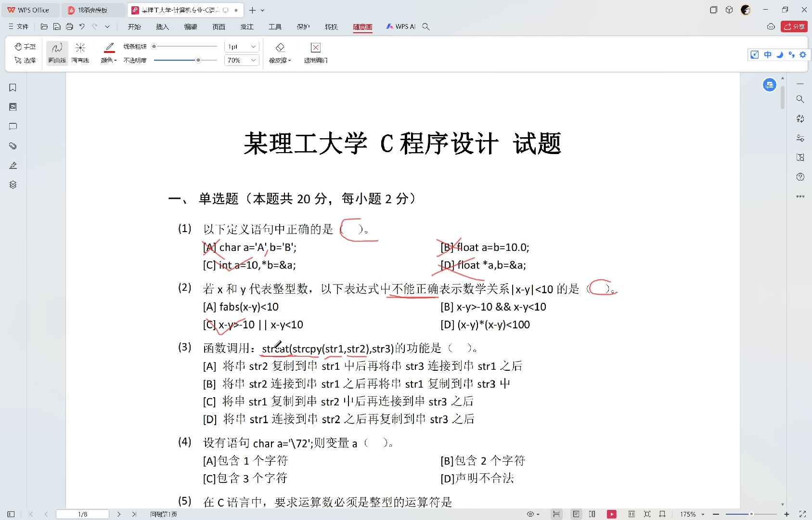Viewport: 812px width, 520px height.
Task: Open the WPS AI panel
Action: [x=401, y=26]
